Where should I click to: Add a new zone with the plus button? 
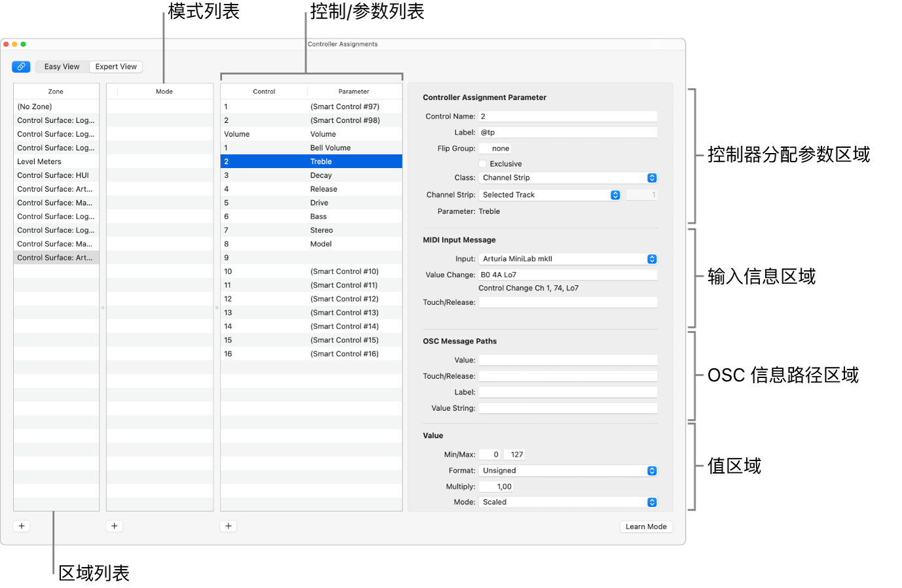click(21, 525)
